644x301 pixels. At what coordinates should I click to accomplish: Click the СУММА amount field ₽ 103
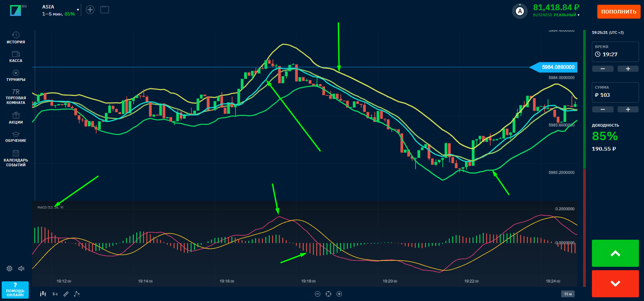coord(615,92)
